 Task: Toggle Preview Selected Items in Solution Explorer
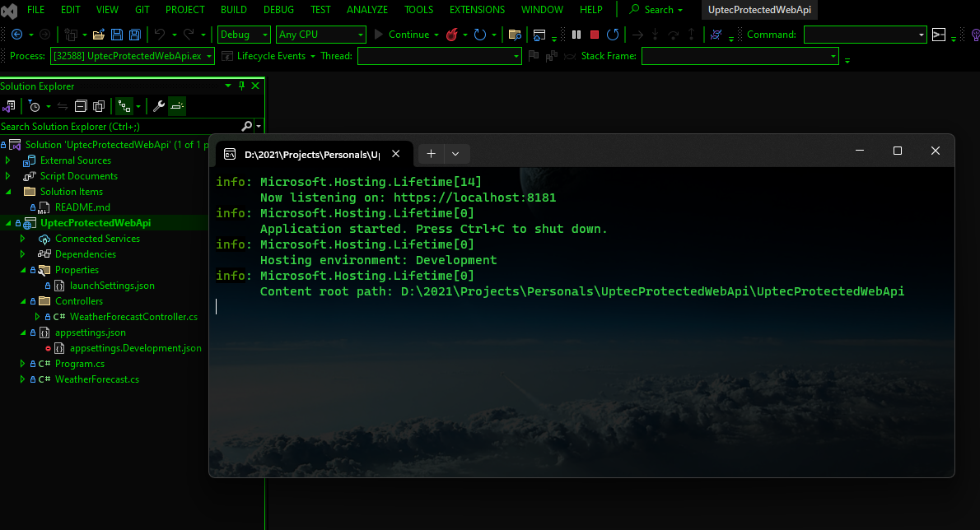point(177,106)
